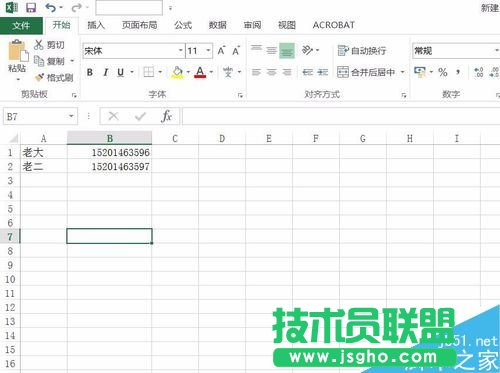This screenshot has width=500, height=373.
Task: Toggle Italic formatting
Action: (106, 72)
